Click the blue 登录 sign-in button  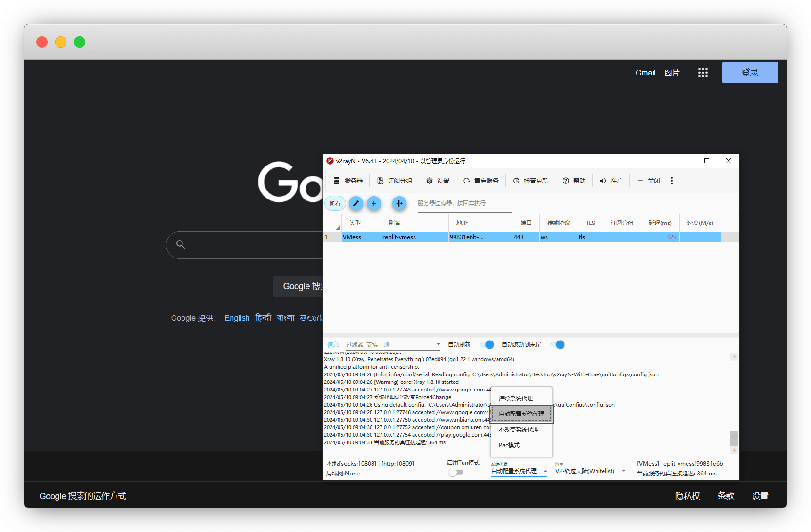click(x=750, y=73)
